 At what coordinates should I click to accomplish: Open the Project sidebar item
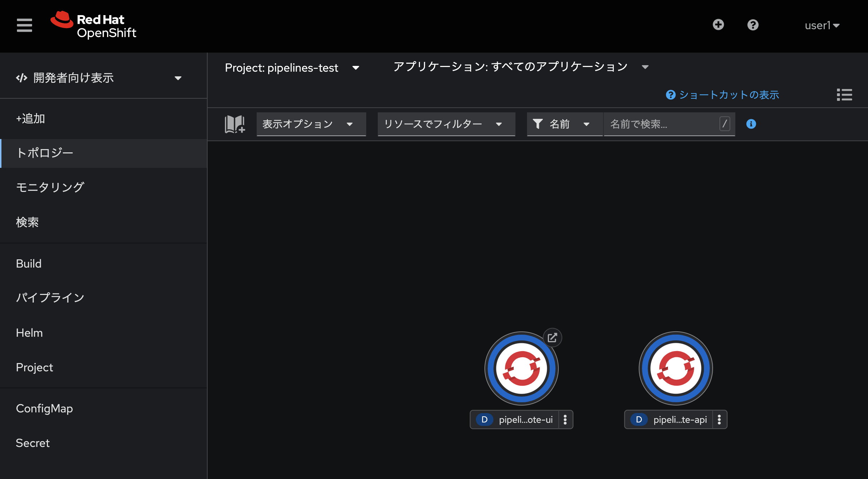[103, 367]
